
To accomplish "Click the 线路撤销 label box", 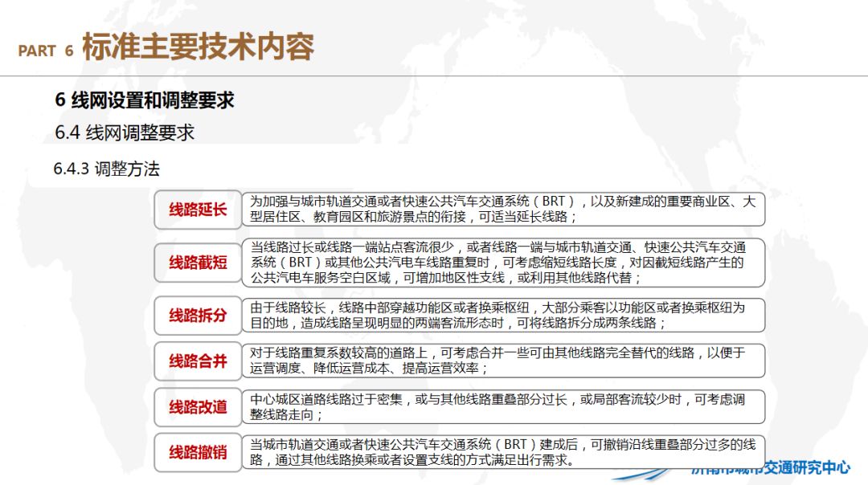I will 198,452.
